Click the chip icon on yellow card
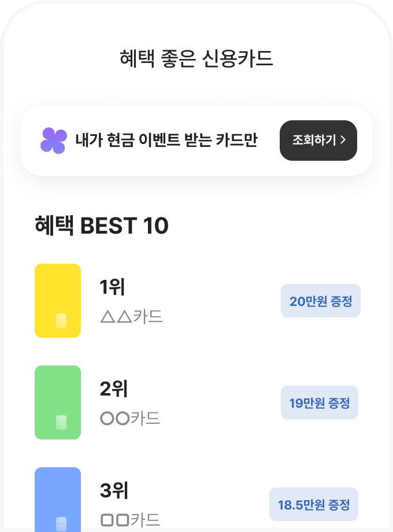 point(61,321)
